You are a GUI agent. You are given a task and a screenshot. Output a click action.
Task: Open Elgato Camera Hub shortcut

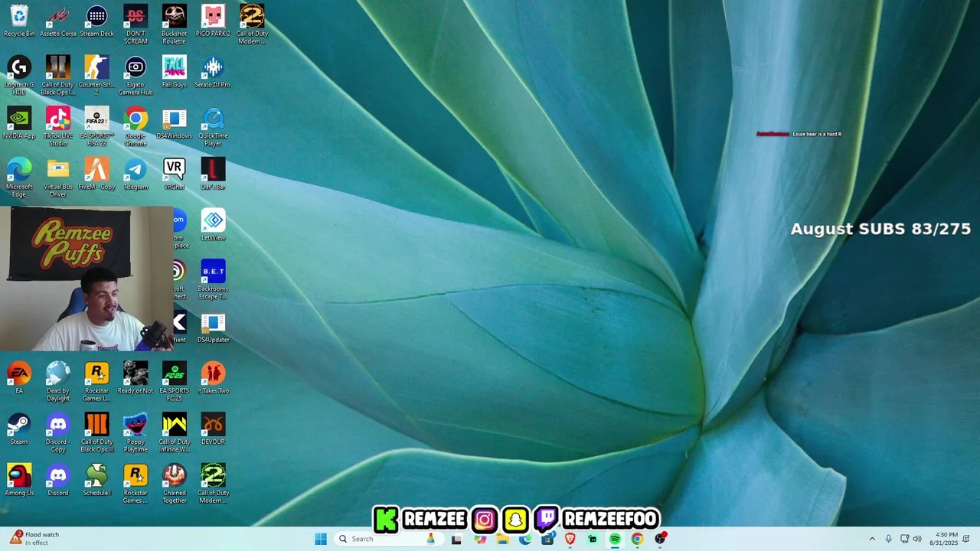click(136, 76)
